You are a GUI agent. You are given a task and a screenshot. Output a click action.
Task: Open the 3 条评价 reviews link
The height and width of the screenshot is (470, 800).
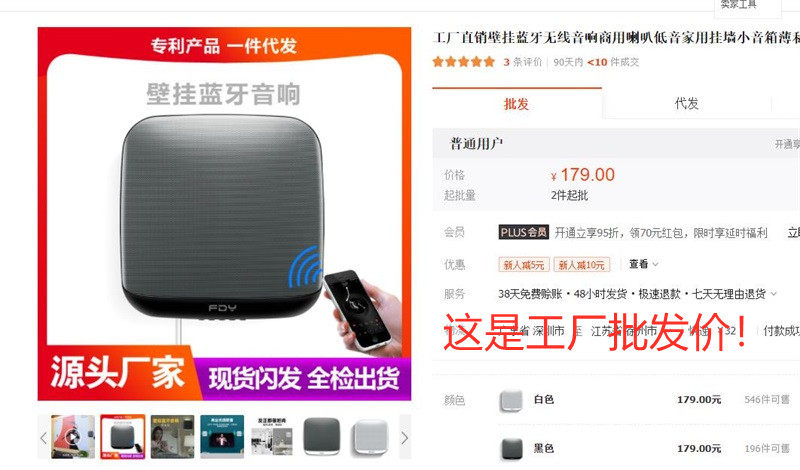pos(522,62)
